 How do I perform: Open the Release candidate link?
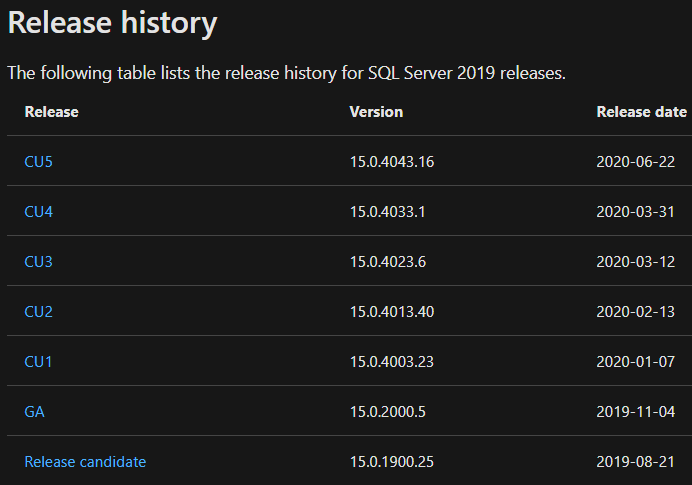tap(85, 462)
